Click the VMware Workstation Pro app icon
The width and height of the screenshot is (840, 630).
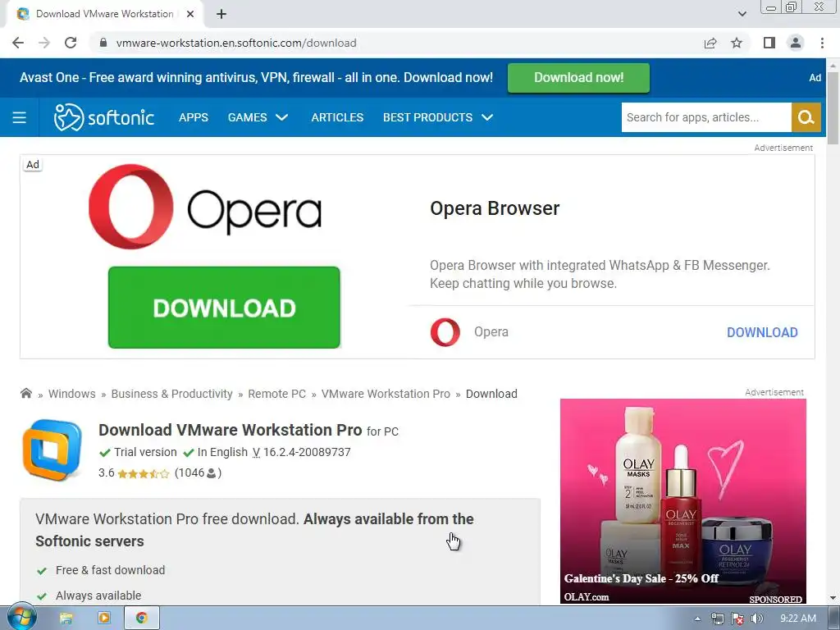point(52,450)
